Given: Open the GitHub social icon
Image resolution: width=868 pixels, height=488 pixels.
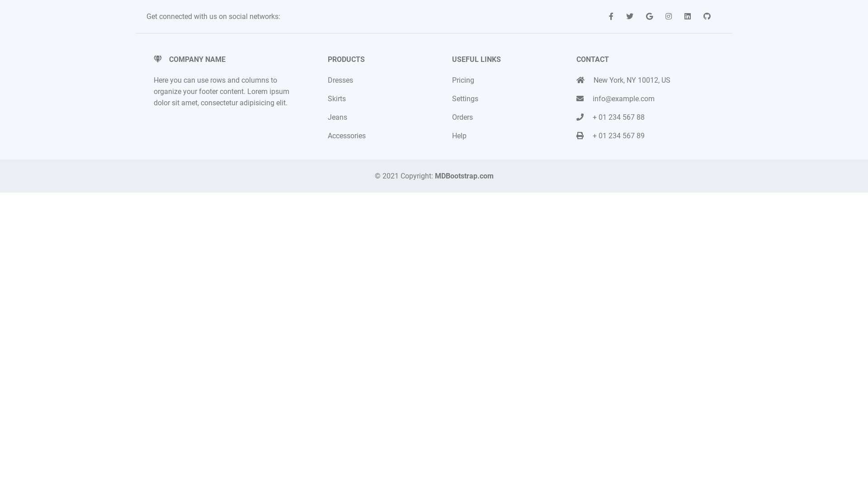Looking at the screenshot, I should point(707,16).
